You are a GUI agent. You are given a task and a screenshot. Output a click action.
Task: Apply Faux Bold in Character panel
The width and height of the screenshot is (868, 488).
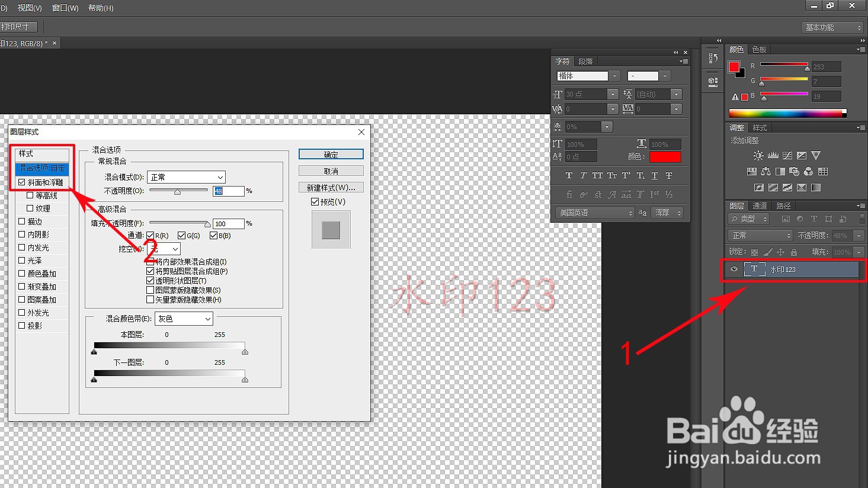569,176
